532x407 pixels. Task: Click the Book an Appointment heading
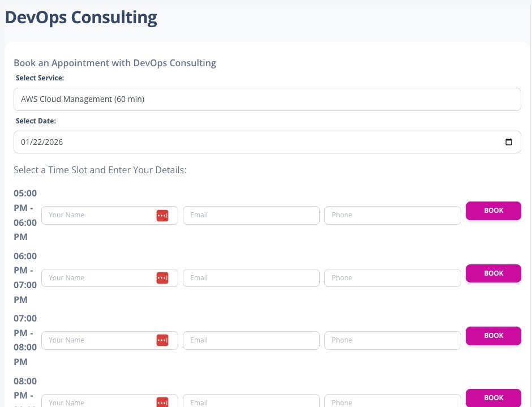[x=114, y=63]
